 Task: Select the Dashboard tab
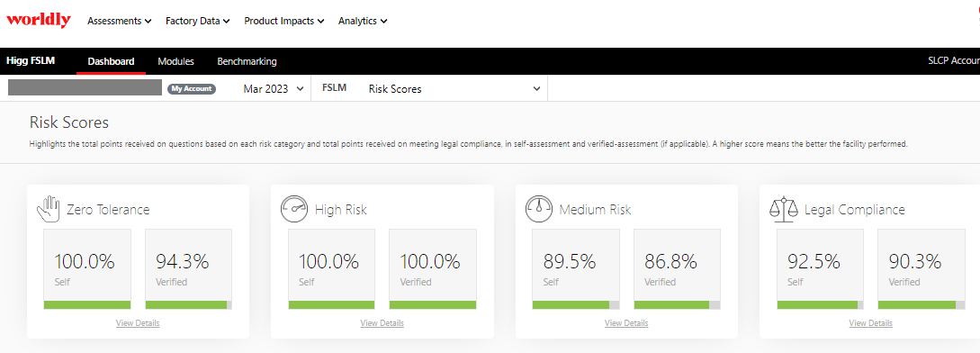112,61
